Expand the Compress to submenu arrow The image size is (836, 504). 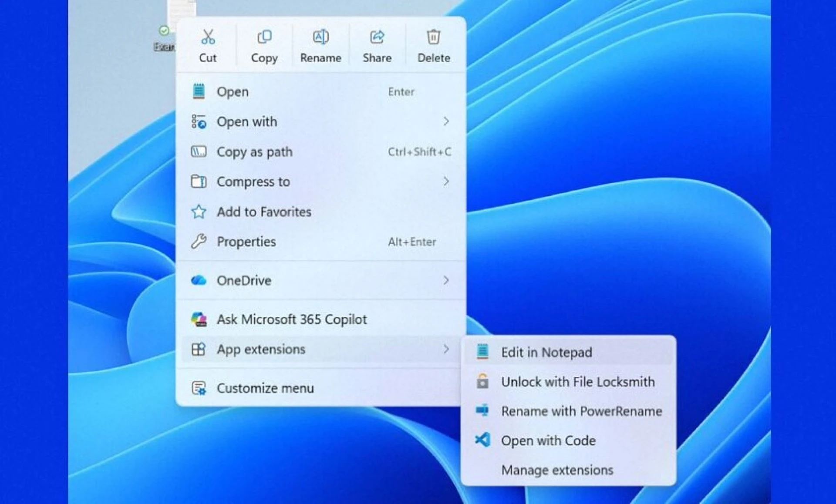click(x=446, y=181)
